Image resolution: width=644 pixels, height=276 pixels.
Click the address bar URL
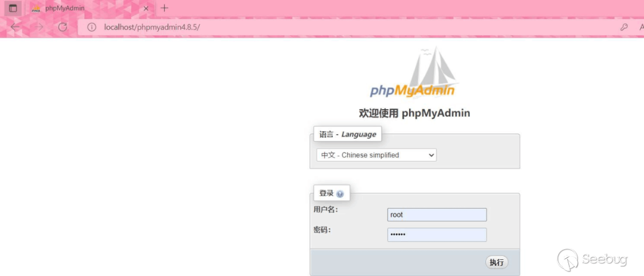(x=152, y=27)
